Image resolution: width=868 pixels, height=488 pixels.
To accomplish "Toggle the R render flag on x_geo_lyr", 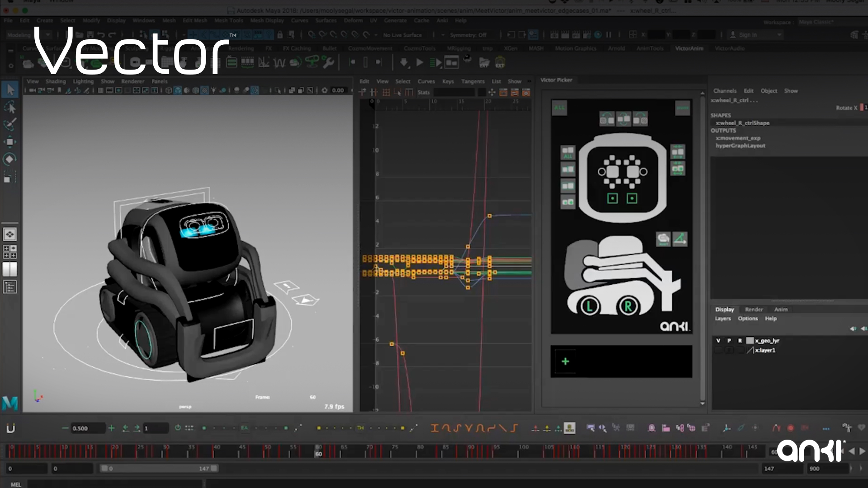I will 740,340.
